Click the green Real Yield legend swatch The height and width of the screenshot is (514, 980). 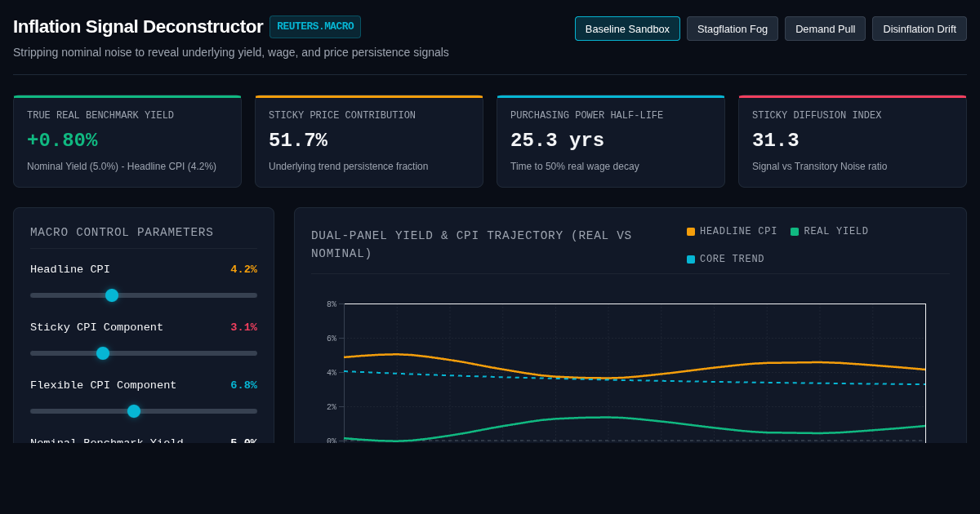[795, 232]
